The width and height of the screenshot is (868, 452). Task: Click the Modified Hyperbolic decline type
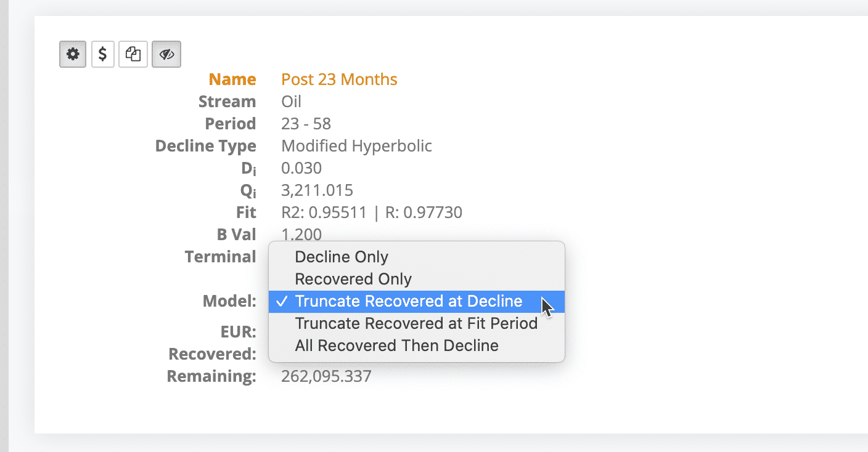pyautogui.click(x=356, y=146)
